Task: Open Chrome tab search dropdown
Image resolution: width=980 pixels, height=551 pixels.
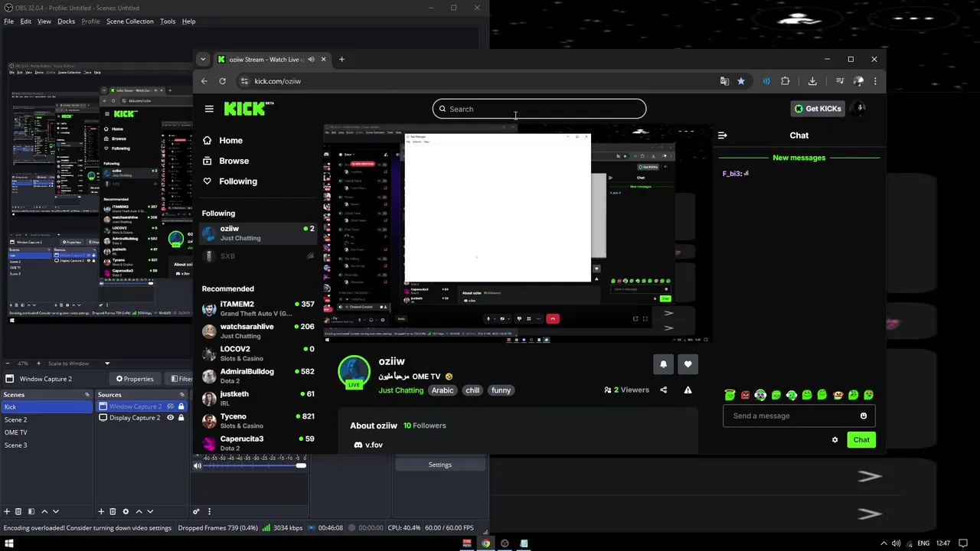Action: coord(203,59)
